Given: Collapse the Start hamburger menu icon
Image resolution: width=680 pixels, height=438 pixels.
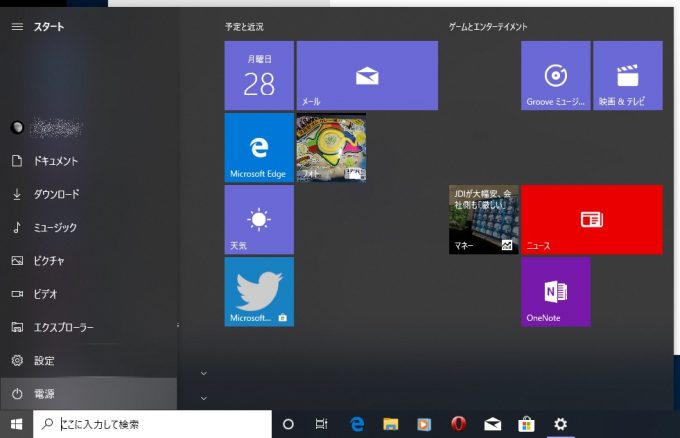Looking at the screenshot, I should coord(17,27).
